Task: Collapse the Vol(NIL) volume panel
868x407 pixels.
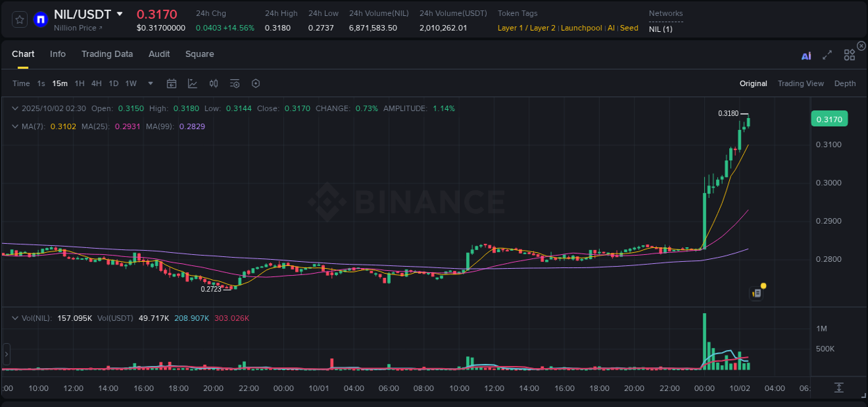Action: pos(15,318)
